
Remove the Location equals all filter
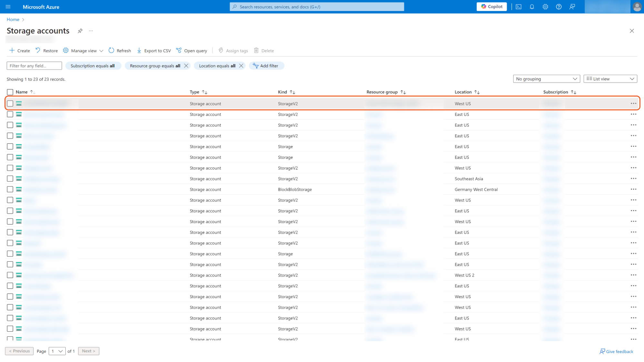[x=241, y=66]
